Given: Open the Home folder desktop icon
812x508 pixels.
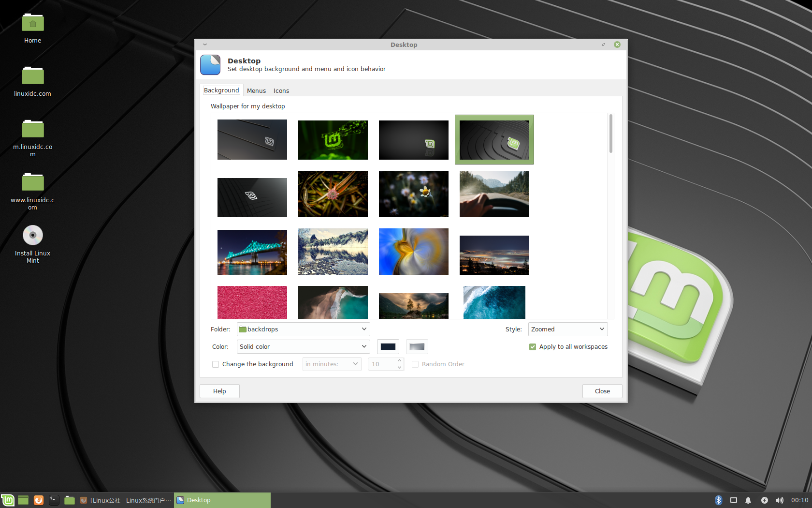Looking at the screenshot, I should pos(32,23).
